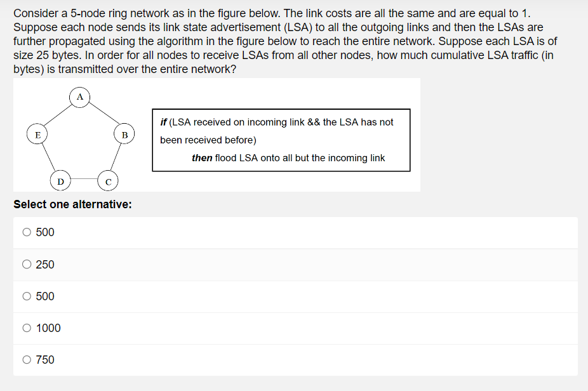Select the radio button for 1000
This screenshot has width=588, height=391.
[27, 328]
